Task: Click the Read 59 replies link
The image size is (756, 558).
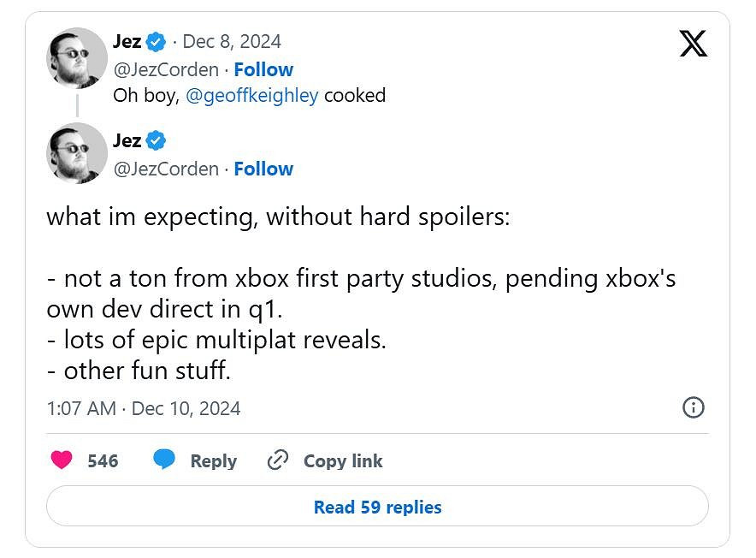Action: 377,507
